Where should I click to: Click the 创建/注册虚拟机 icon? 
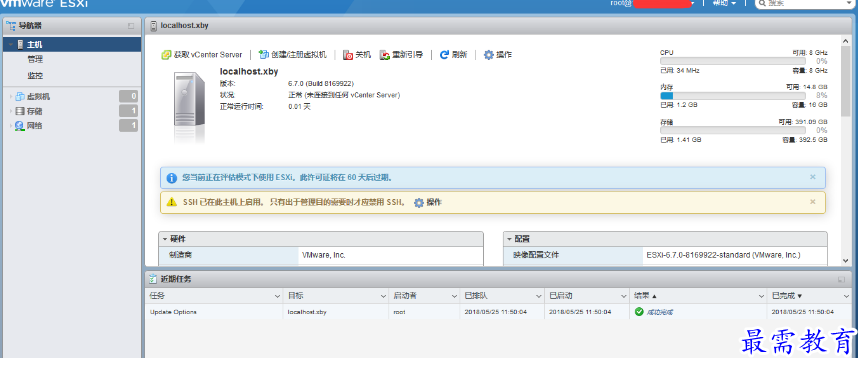[x=264, y=54]
